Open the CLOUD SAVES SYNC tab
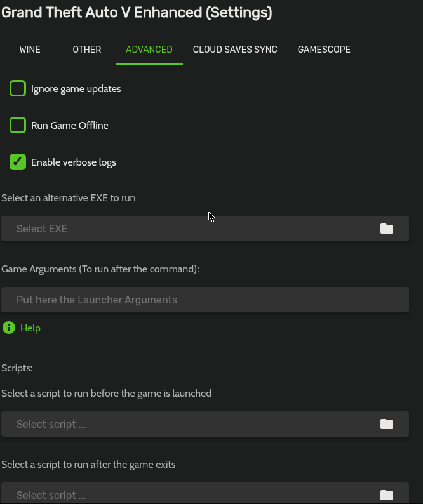 point(235,50)
